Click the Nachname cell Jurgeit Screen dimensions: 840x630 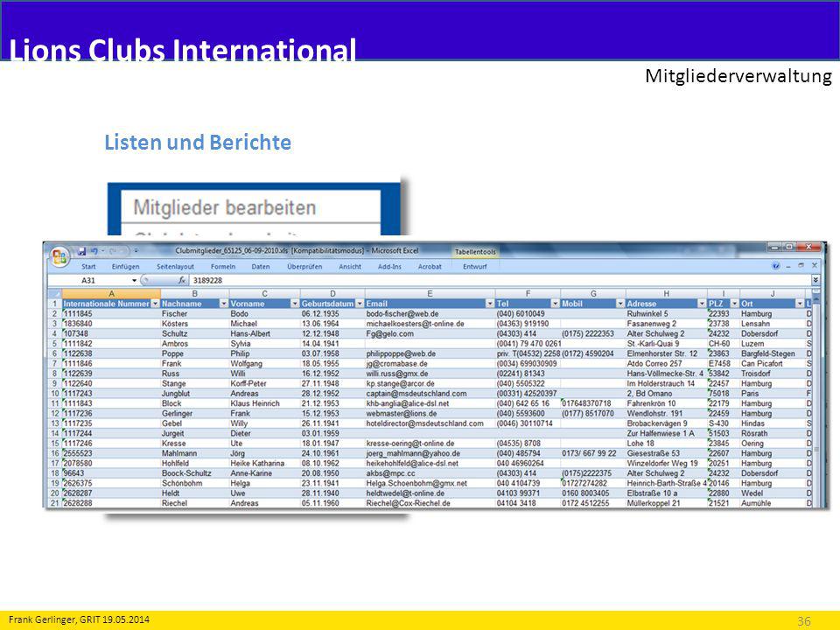click(x=173, y=433)
